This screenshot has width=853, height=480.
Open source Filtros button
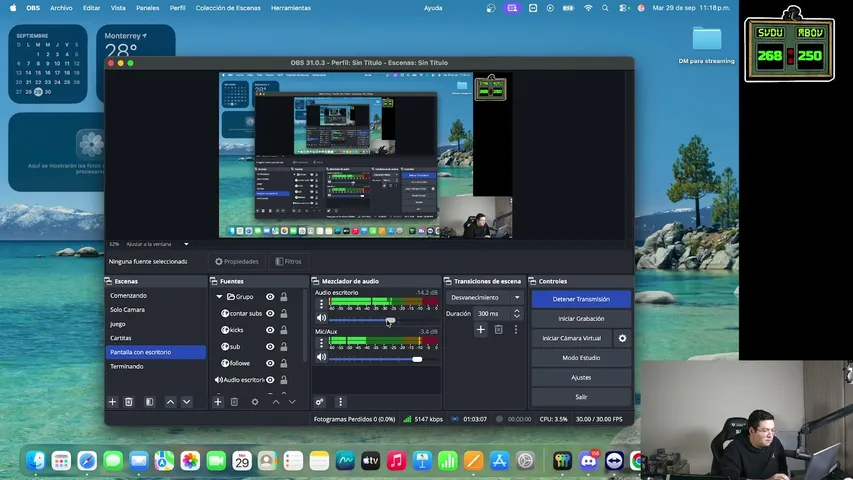point(288,261)
